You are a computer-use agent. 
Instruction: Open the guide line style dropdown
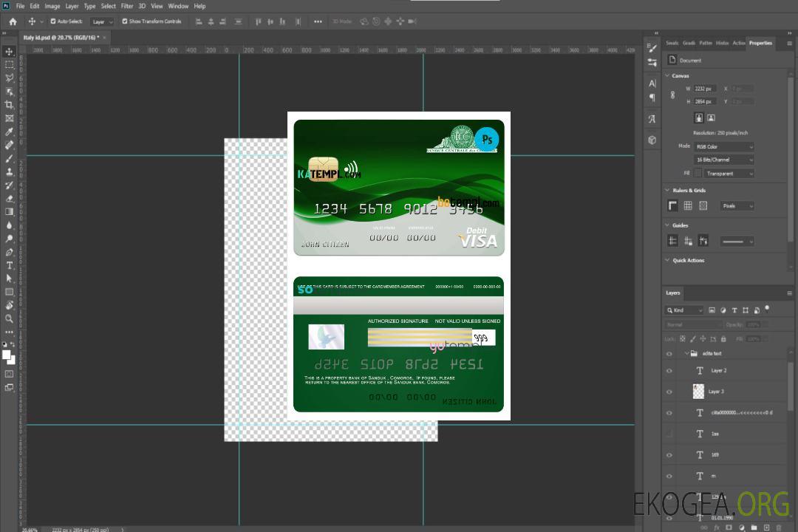point(737,242)
